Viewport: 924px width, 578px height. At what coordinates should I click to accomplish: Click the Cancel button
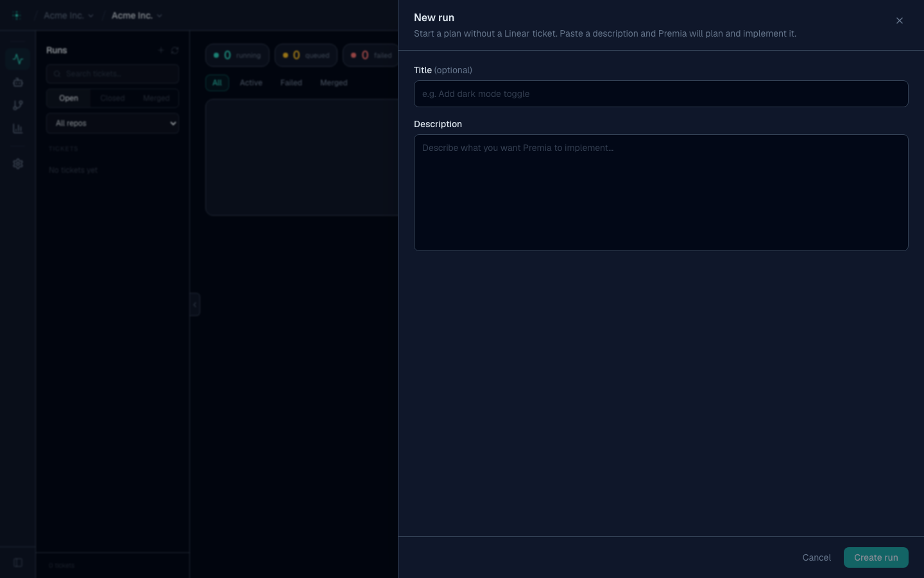(816, 557)
